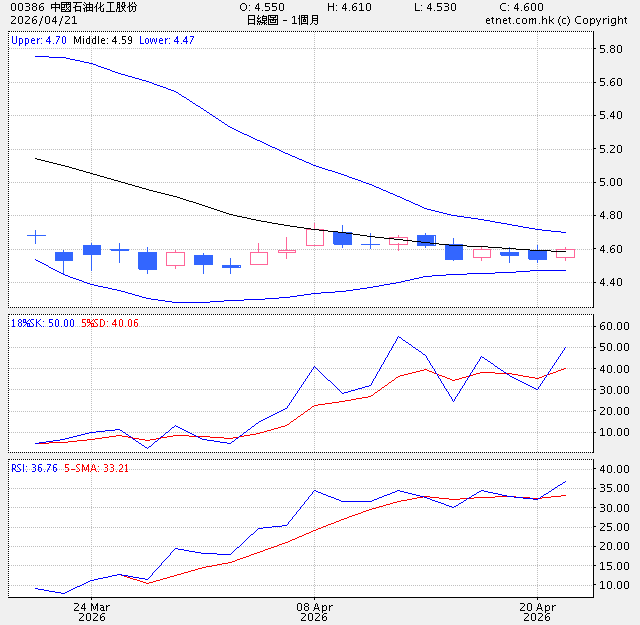Click the 24 Mar 2026 date marker
Viewport: 640px width, 625px height.
[x=91, y=612]
